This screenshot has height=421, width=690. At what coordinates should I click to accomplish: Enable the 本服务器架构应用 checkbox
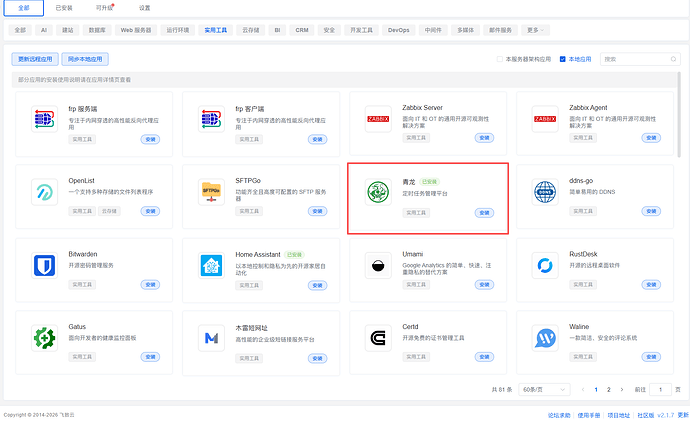pos(500,59)
